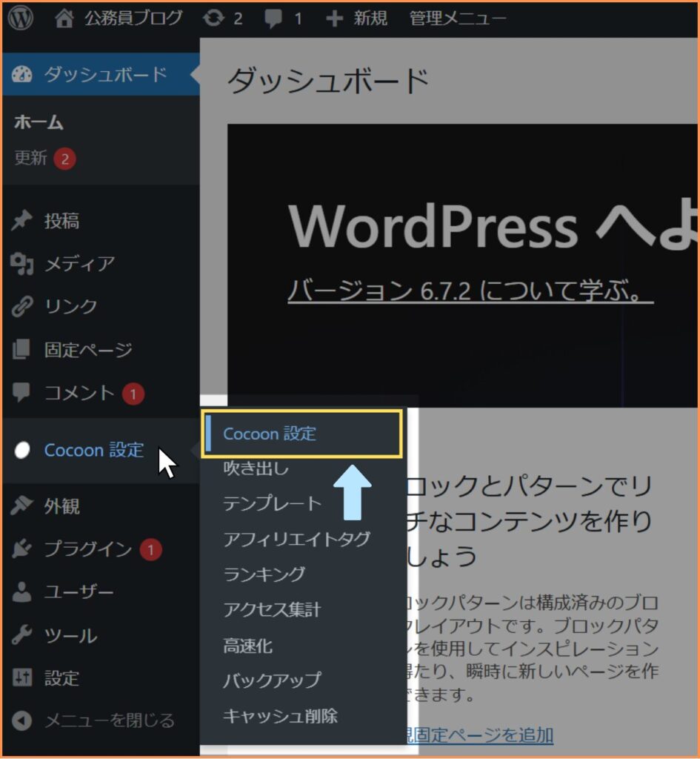Choose Cocoon 設定 in the flyout submenu
The image size is (700, 759).
(270, 434)
